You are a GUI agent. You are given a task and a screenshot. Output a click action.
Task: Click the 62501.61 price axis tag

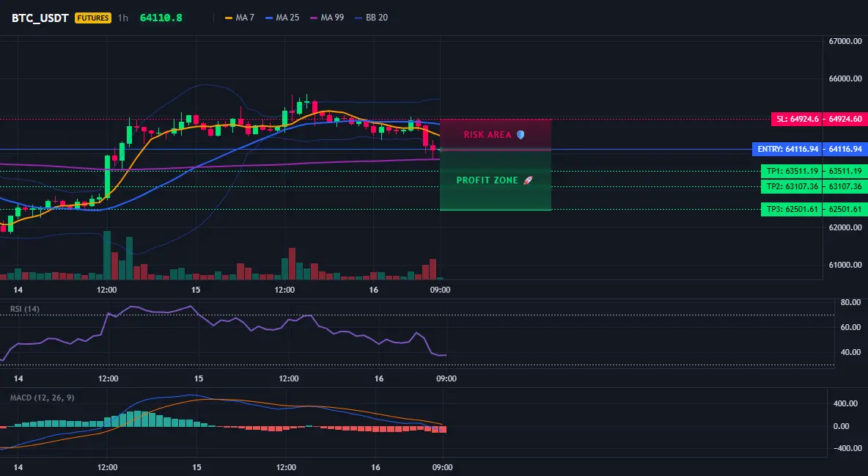pos(845,210)
